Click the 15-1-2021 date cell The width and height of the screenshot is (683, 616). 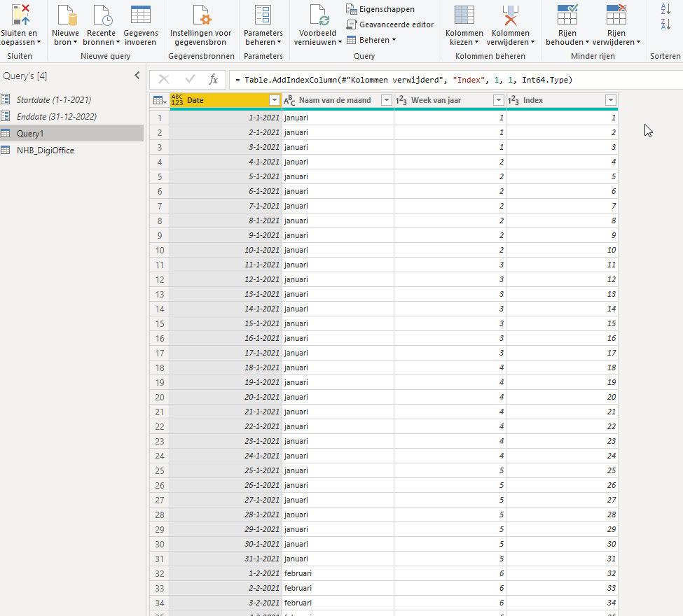click(226, 323)
